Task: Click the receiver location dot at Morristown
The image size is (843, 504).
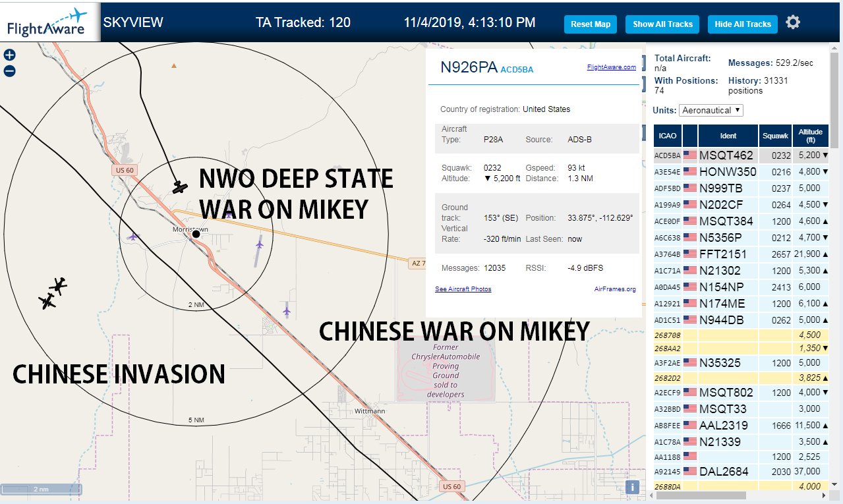Action: click(196, 234)
